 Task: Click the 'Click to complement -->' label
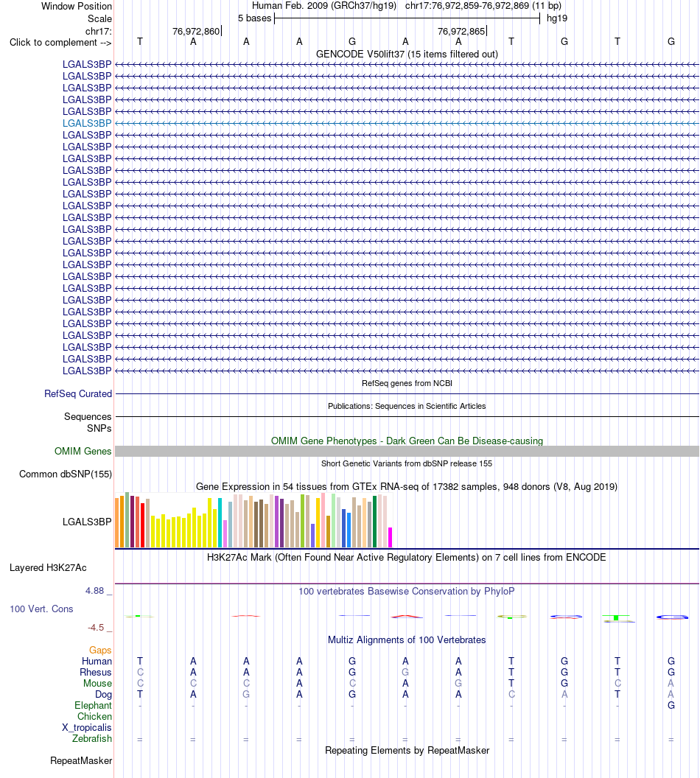(x=60, y=43)
